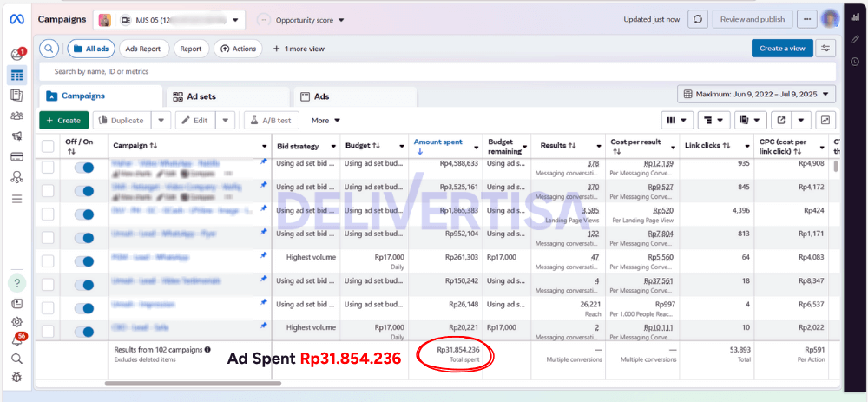Screen dimensions: 868x402
Task: Open Billing card icon in sidebar
Action: pyautogui.click(x=16, y=156)
